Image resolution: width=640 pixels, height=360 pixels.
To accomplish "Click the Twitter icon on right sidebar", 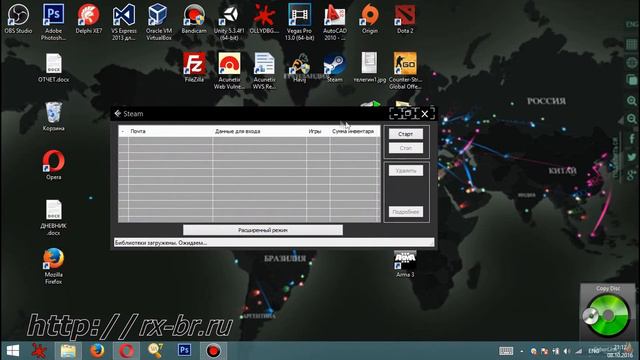I will click(631, 157).
